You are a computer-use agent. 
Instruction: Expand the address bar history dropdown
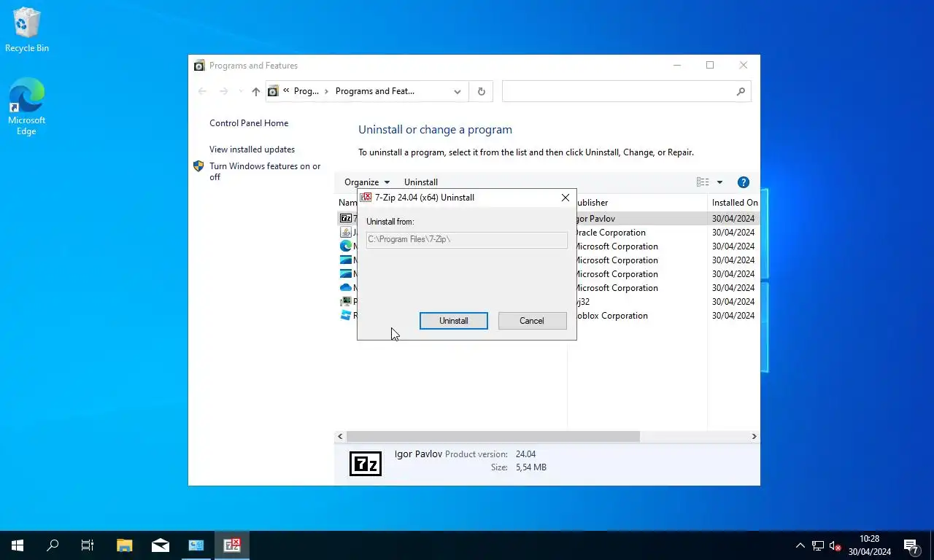tap(458, 92)
